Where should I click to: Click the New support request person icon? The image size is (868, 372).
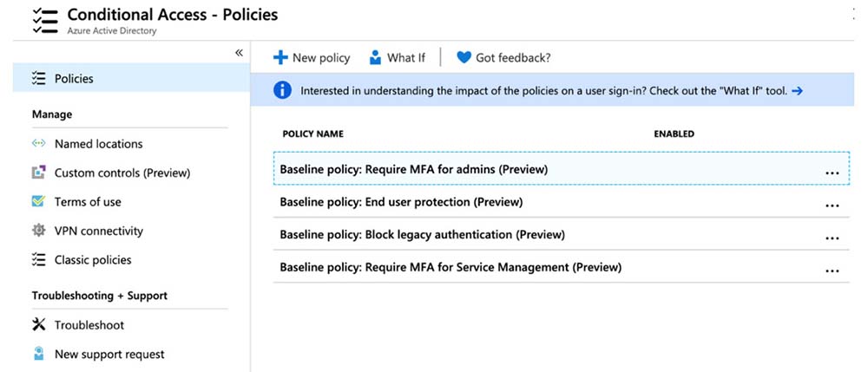38,354
